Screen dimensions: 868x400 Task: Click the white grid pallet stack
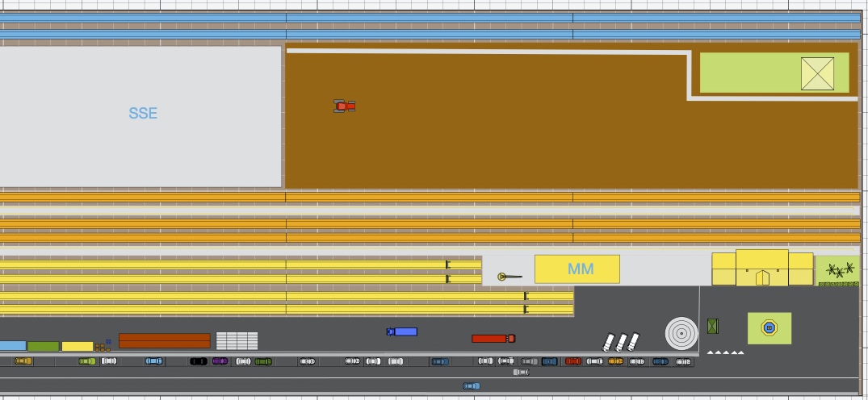(237, 341)
